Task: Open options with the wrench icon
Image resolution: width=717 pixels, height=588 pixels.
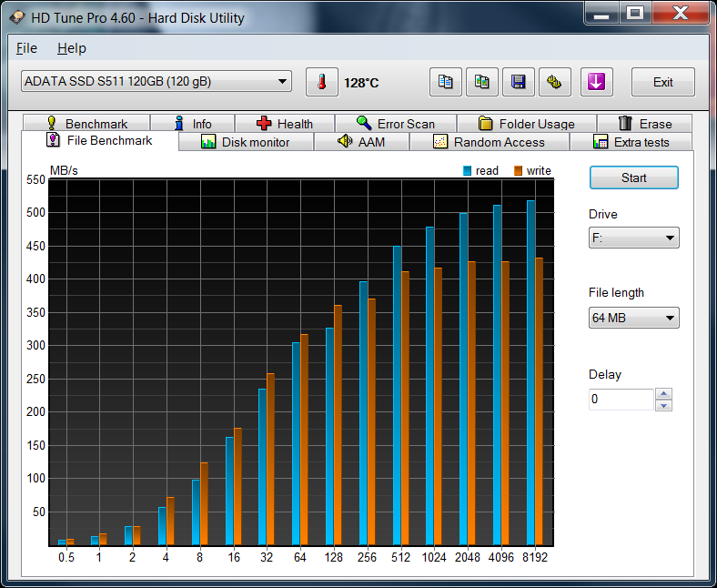Action: [x=554, y=82]
